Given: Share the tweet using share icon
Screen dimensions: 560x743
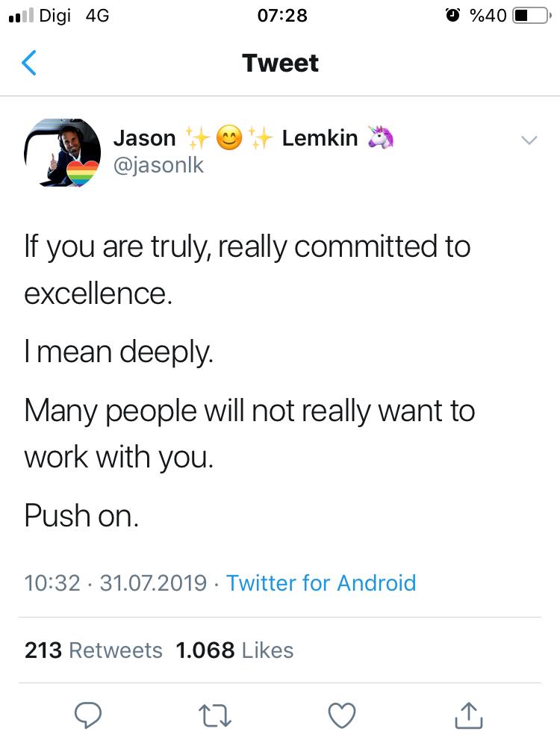Looking at the screenshot, I should (x=469, y=715).
